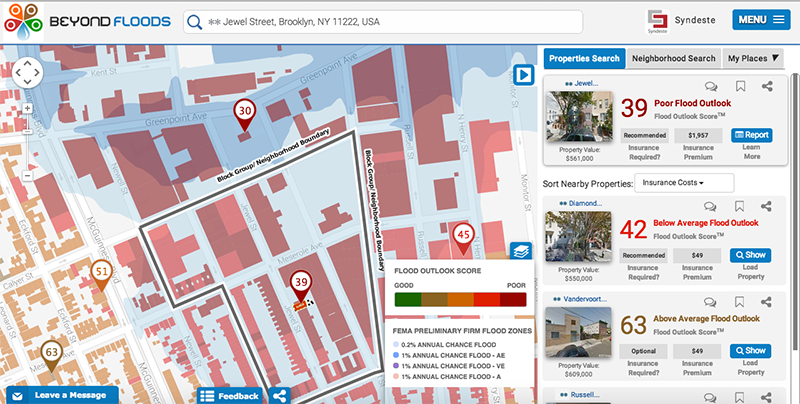The height and width of the screenshot is (404, 800).
Task: Open comments for the Diamond property
Action: click(711, 205)
